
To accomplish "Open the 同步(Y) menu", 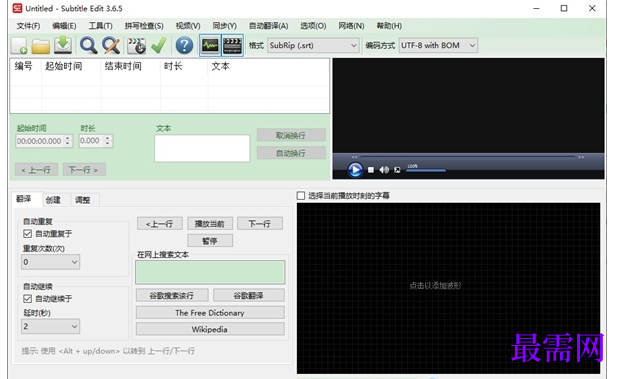I will point(224,26).
